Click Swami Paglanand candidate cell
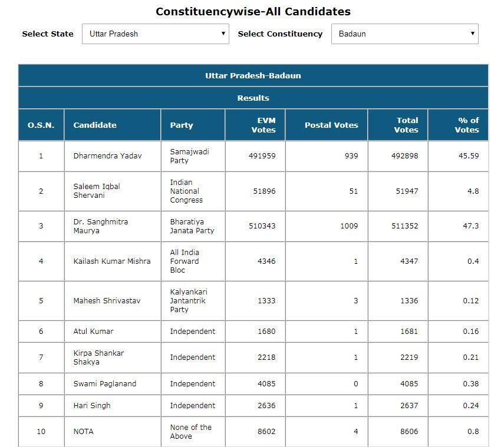The image size is (504, 447). coord(104,384)
